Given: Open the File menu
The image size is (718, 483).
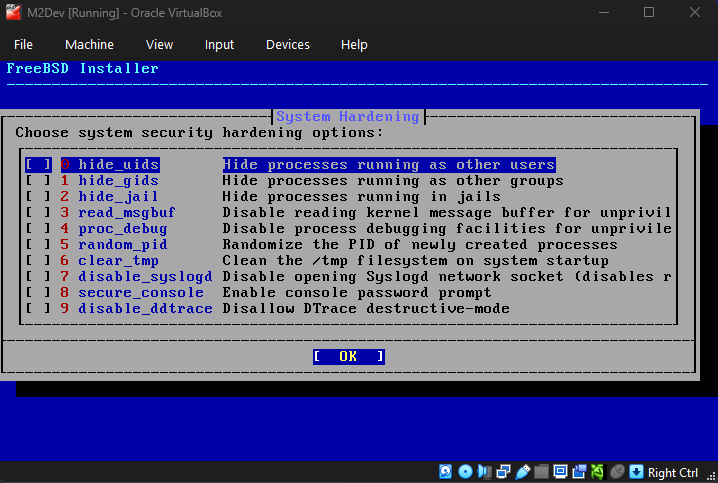Looking at the screenshot, I should (x=23, y=45).
